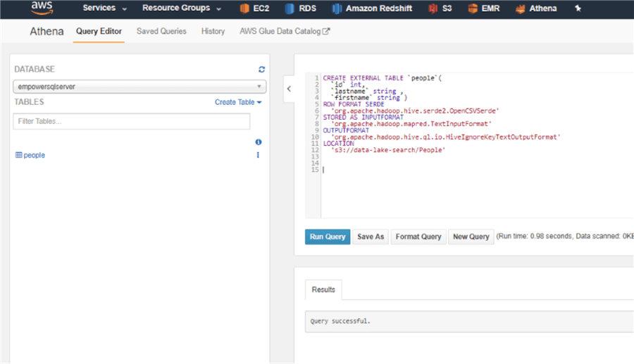
Task: Switch to the Saved Queries tab
Action: coord(161,32)
